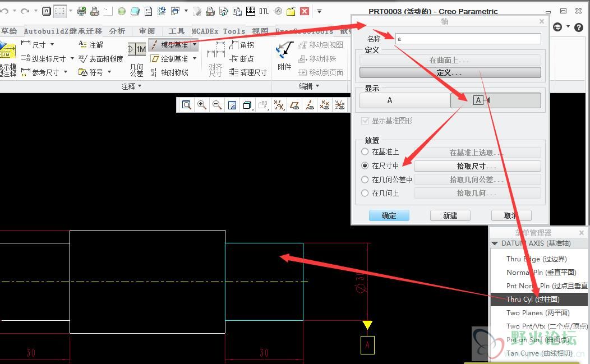
Task: Click the Repaint screen icon
Action: (x=232, y=105)
